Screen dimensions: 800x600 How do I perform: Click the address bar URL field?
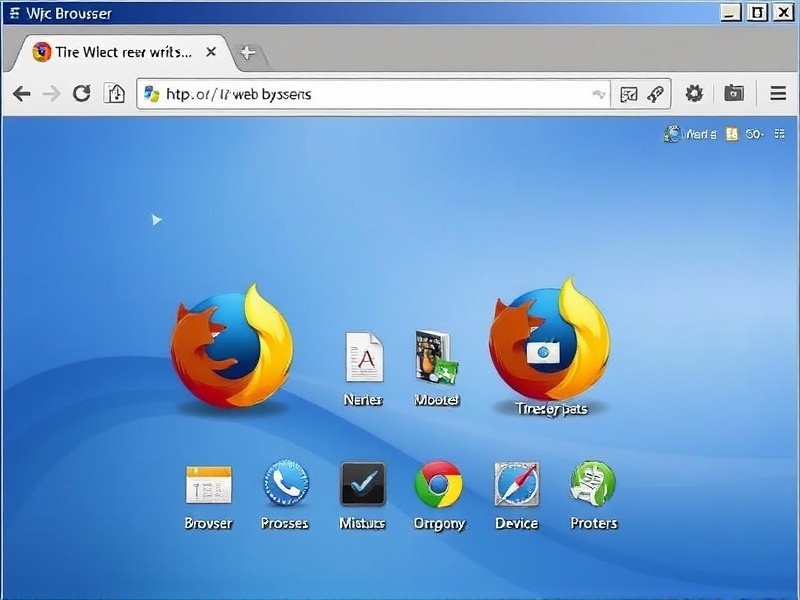pos(373,94)
